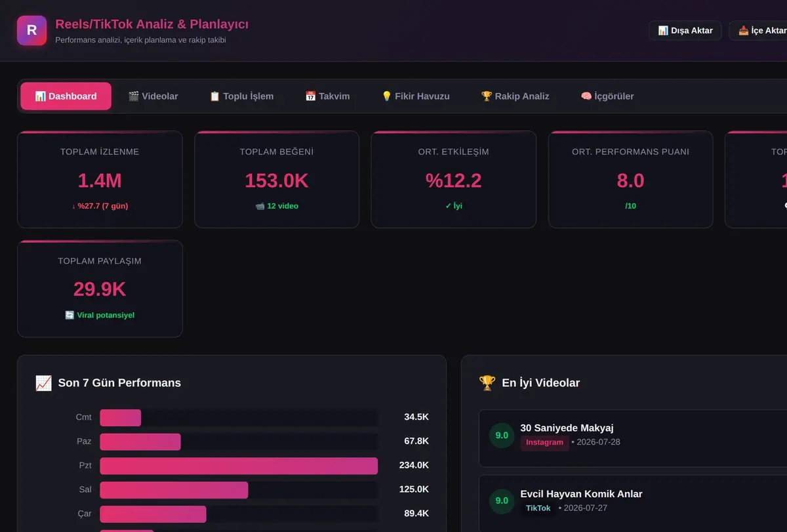Screen dimensions: 787x532
Task: Select the Toplam Paylaşım stat card
Action: (x=100, y=289)
